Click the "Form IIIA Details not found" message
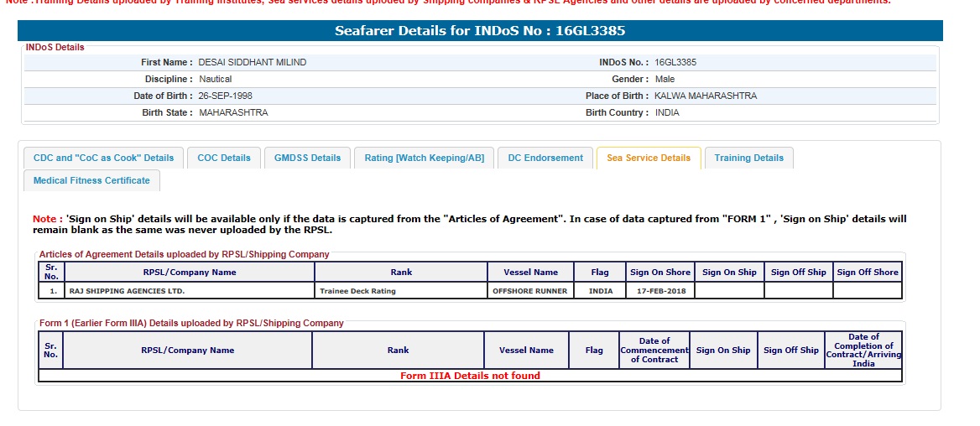980x426 pixels. tap(470, 376)
